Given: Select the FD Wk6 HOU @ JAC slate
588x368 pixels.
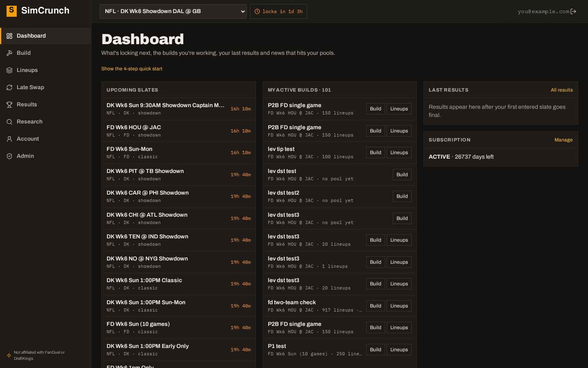Looking at the screenshot, I should 178,131.
